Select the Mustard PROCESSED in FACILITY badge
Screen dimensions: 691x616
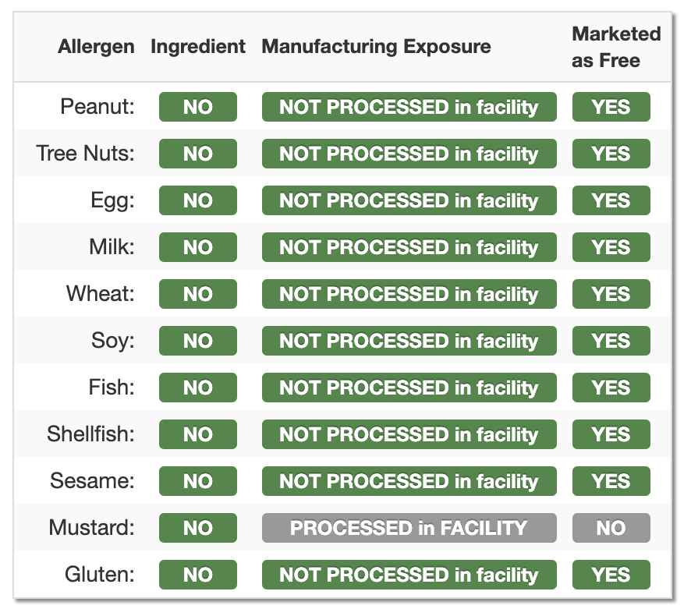tap(409, 528)
